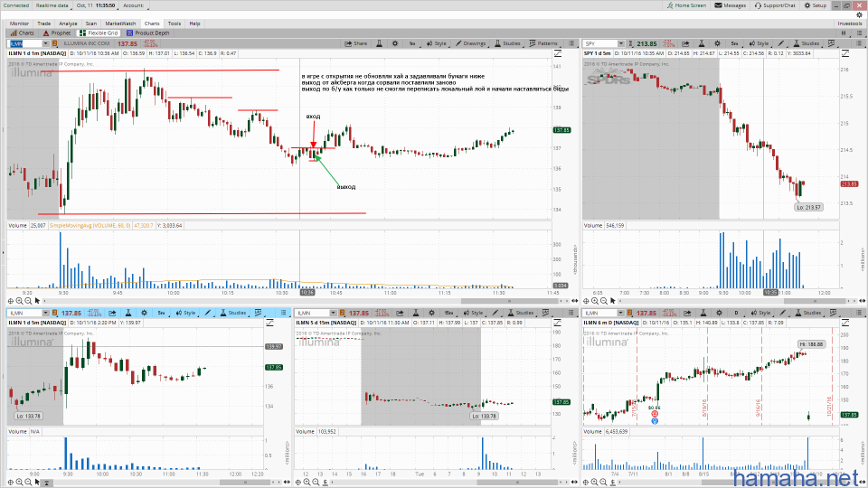Open settings gear on SPY chart

717,43
